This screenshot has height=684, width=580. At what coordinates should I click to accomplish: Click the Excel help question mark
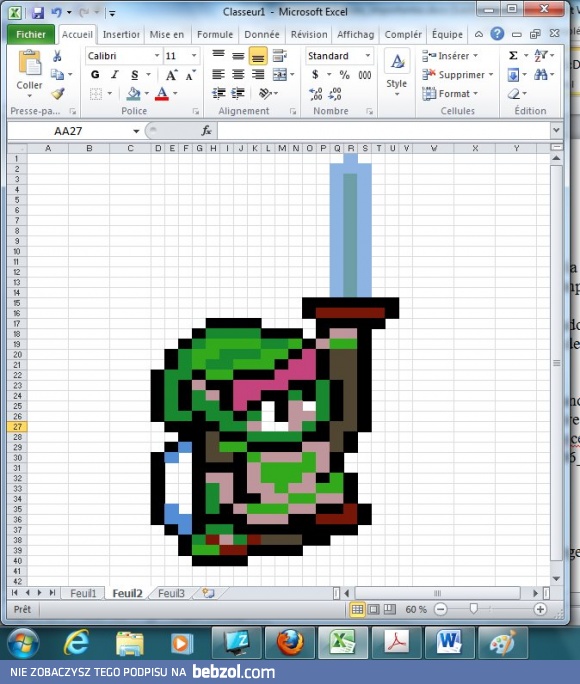point(497,34)
